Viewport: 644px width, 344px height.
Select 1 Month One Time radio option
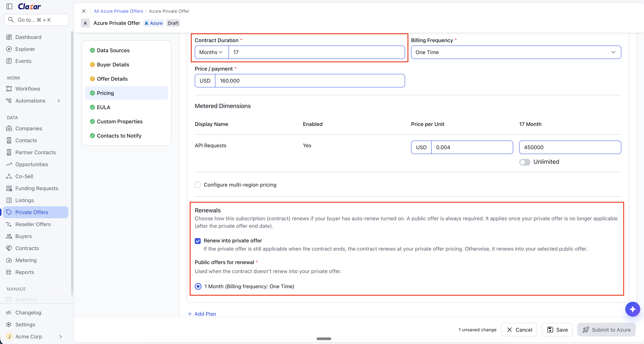click(x=198, y=286)
